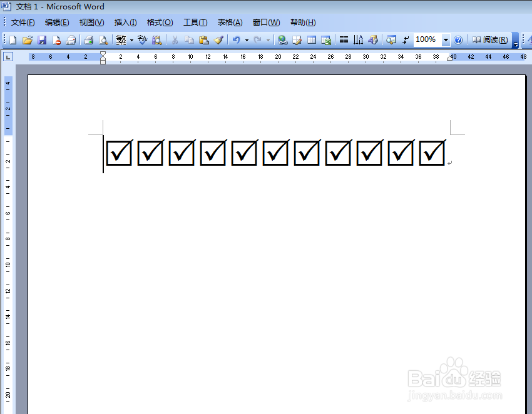The image size is (532, 414).
Task: Open the Tables and Borders toolbar
Action: [x=297, y=40]
